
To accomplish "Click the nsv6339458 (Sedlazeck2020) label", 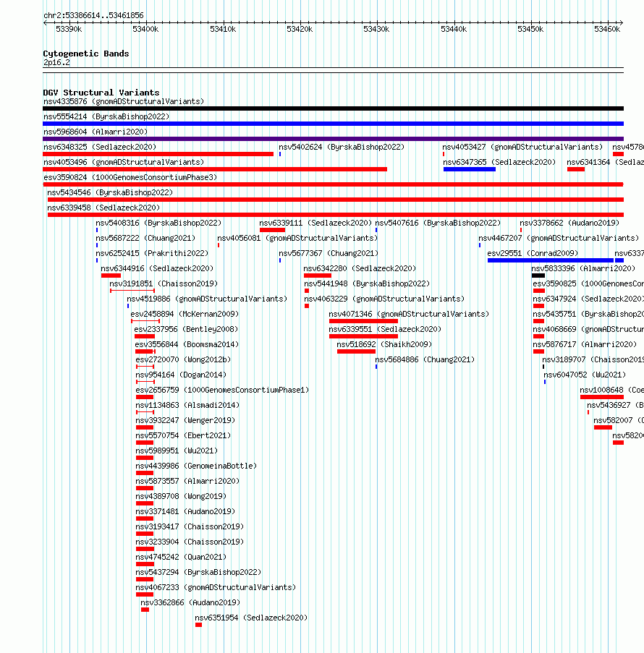I will coord(103,208).
